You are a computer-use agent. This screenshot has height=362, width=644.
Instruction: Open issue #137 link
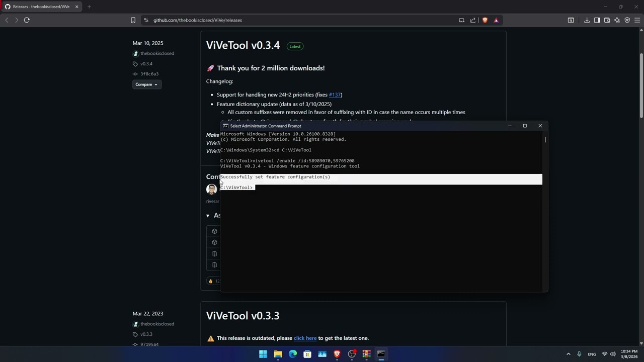[335, 95]
